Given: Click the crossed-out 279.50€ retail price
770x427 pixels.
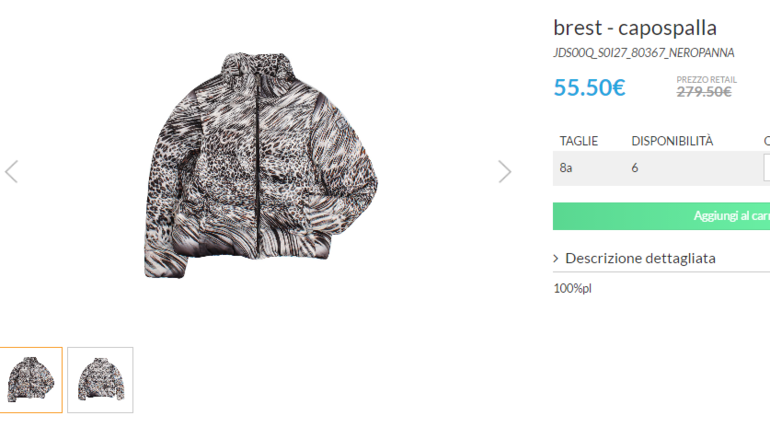Looking at the screenshot, I should [704, 92].
